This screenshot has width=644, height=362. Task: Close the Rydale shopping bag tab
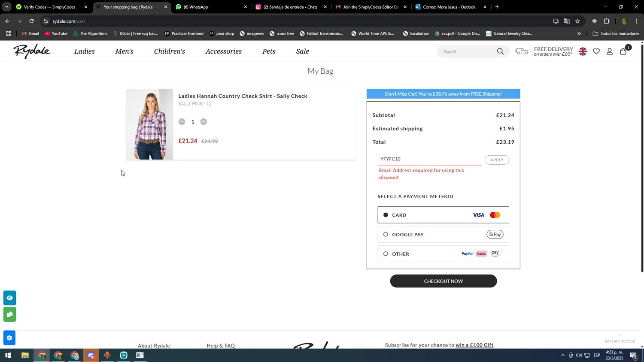point(166,7)
